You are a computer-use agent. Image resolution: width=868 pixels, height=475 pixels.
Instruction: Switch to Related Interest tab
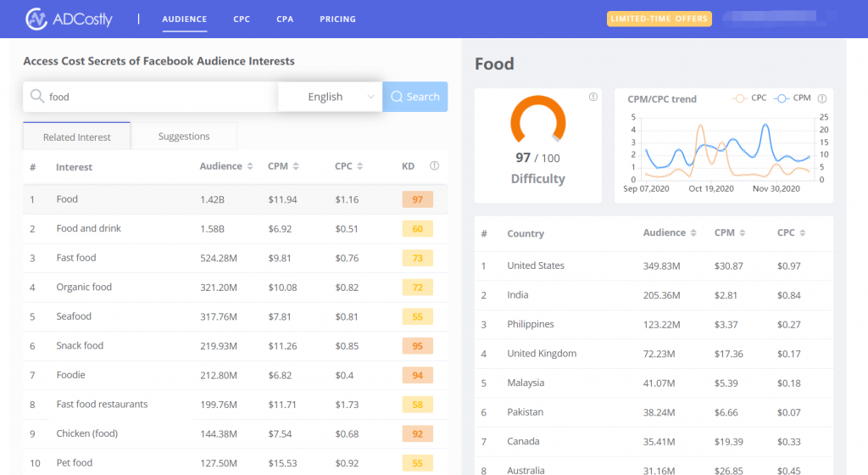pos(77,137)
